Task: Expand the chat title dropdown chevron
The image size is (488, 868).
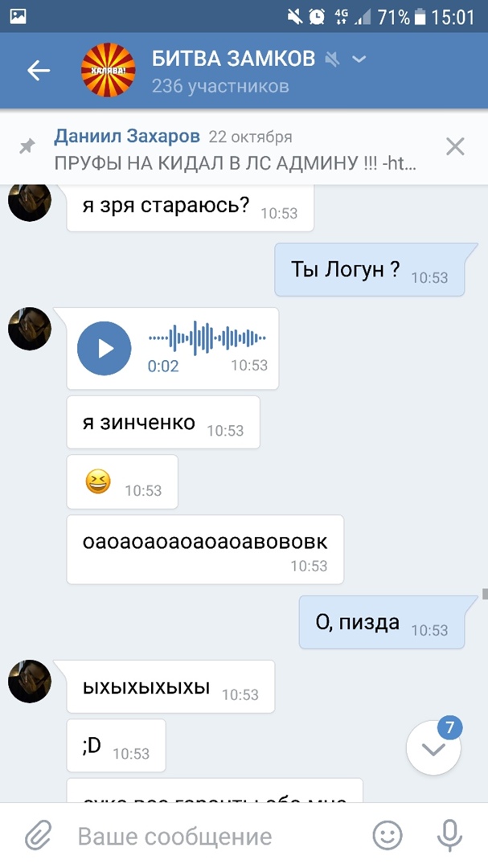Action: coord(359,59)
